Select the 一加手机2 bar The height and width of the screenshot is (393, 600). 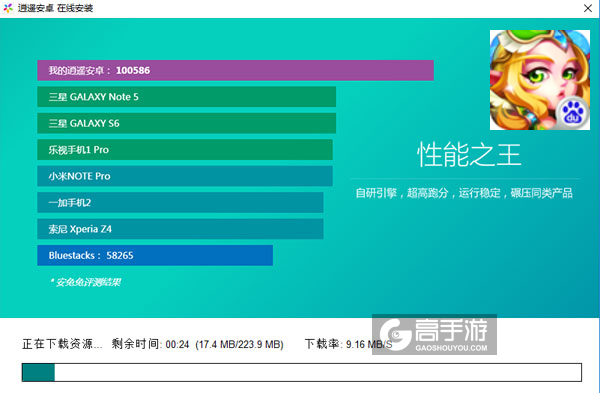click(180, 202)
